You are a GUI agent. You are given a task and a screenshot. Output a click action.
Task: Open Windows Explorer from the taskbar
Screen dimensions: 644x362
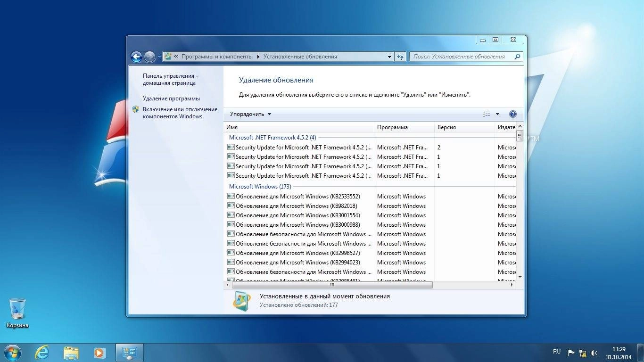click(71, 353)
